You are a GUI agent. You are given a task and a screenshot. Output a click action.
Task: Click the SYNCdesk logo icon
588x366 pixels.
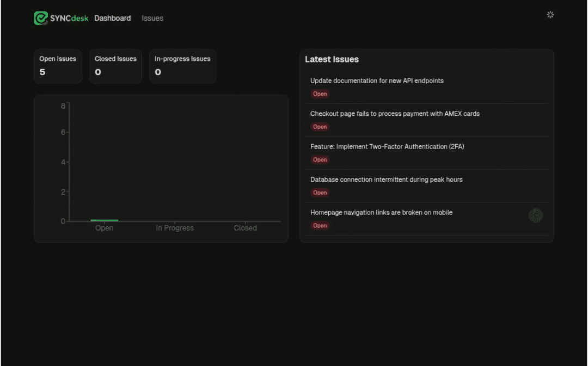pyautogui.click(x=40, y=18)
